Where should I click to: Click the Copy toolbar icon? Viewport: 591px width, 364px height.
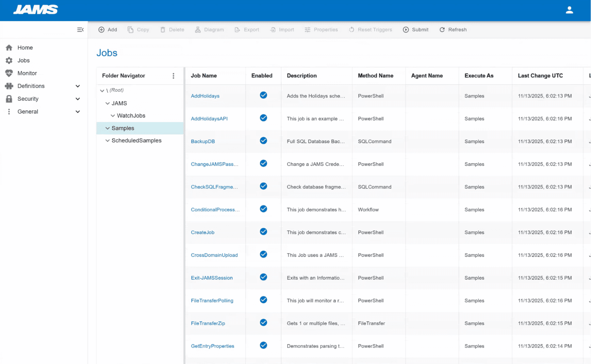tap(130, 30)
